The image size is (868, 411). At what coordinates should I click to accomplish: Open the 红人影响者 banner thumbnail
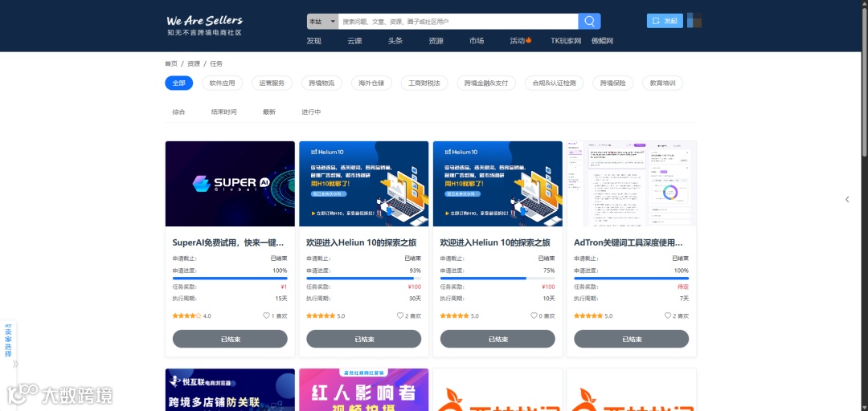point(364,390)
